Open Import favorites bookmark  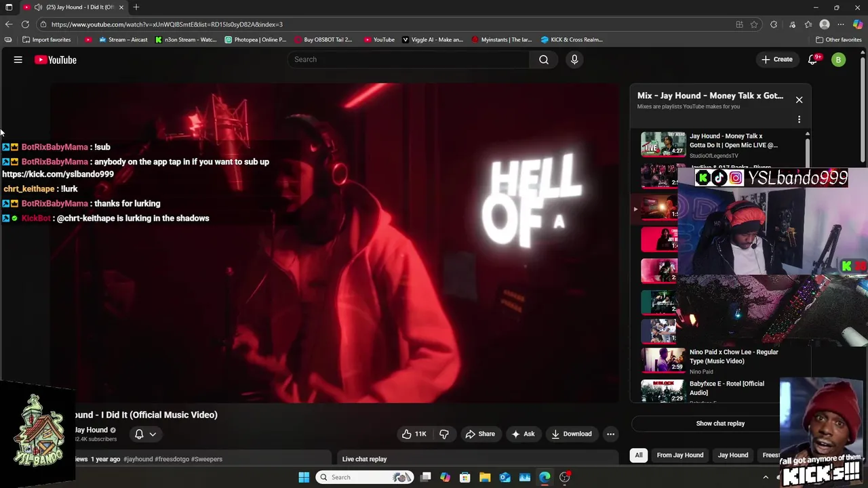click(47, 40)
